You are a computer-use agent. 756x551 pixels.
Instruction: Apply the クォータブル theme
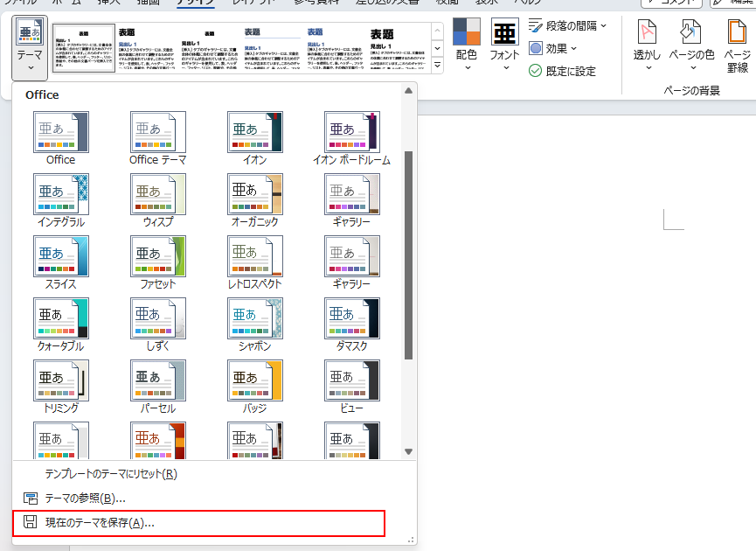61,318
